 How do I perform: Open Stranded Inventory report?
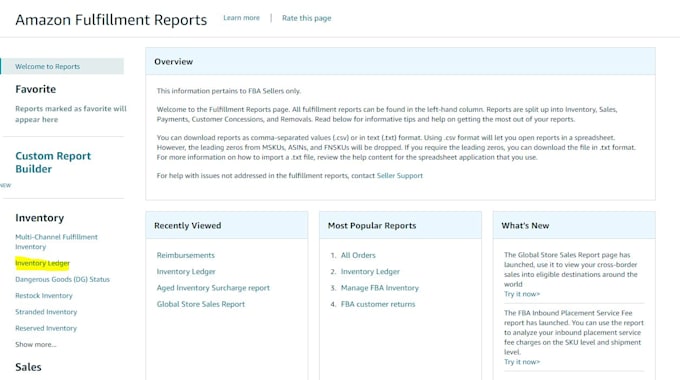pos(46,312)
